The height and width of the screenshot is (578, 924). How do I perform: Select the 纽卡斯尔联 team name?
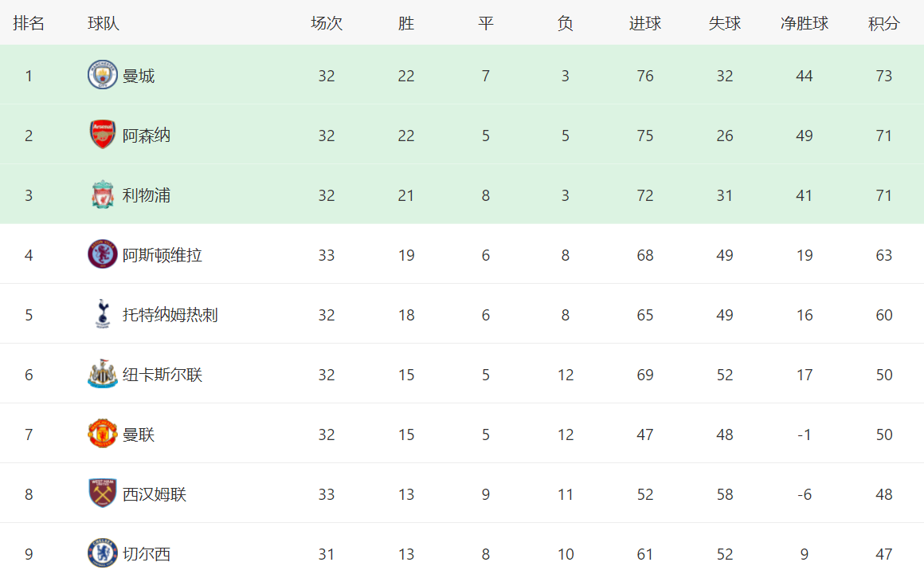[162, 375]
